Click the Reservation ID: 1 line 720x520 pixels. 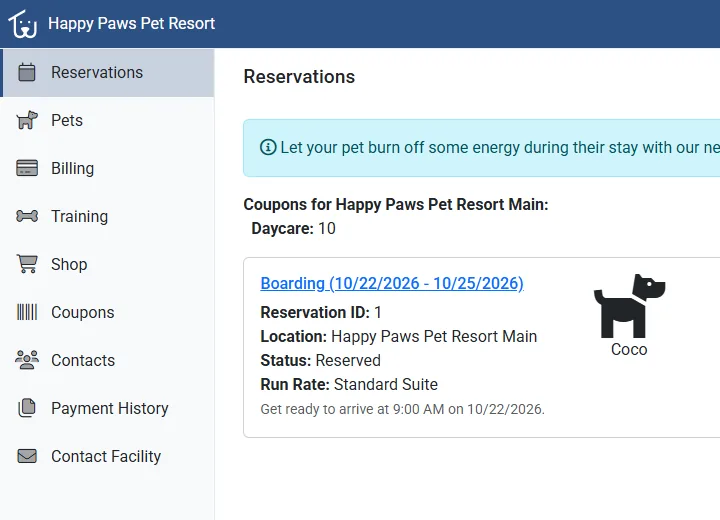coord(321,312)
